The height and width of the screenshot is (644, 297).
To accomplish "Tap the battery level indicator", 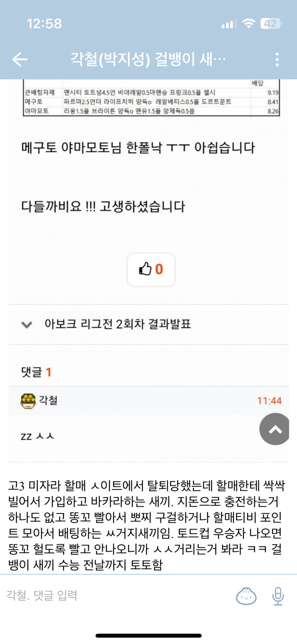I will pyautogui.click(x=271, y=24).
